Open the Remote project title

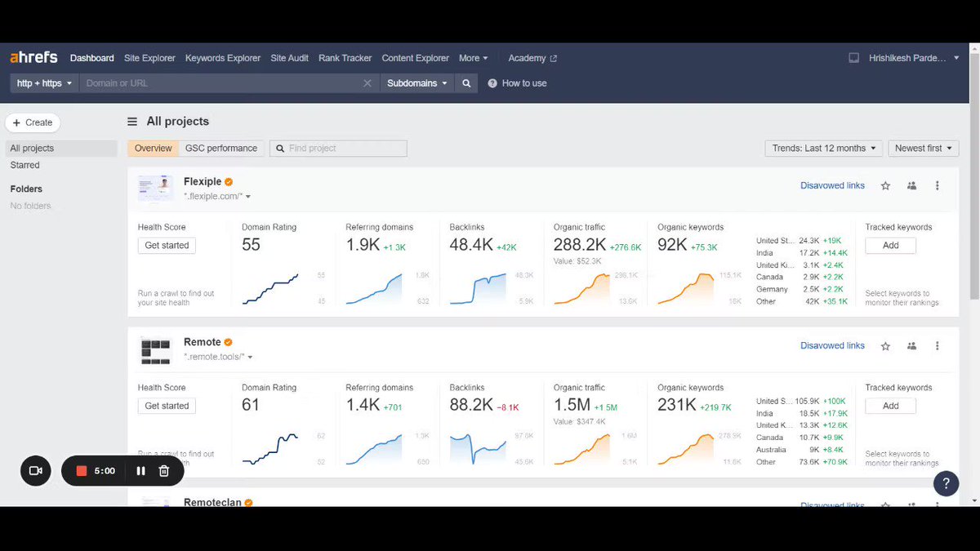203,342
